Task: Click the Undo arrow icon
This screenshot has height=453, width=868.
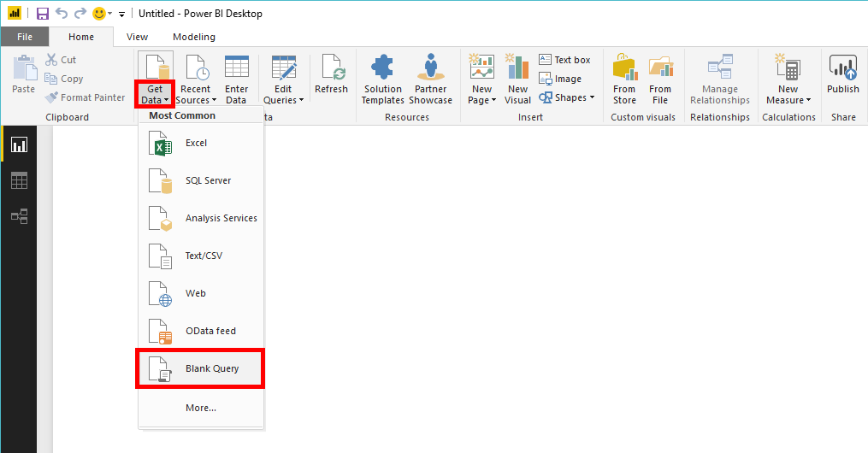Action: point(62,14)
